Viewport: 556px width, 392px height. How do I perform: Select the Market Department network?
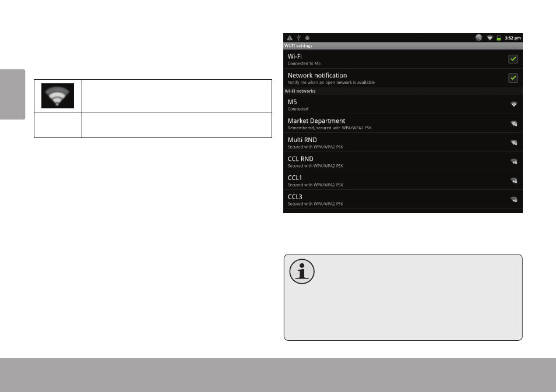pos(403,123)
